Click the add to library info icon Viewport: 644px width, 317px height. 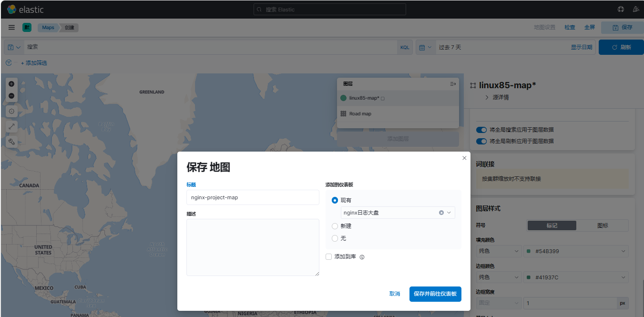pyautogui.click(x=362, y=257)
